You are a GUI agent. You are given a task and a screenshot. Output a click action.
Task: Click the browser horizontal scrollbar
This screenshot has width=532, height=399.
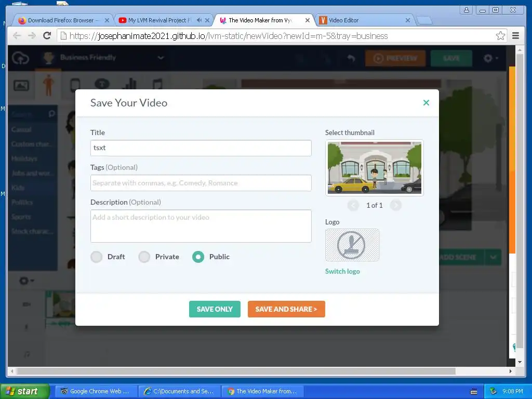(x=236, y=371)
